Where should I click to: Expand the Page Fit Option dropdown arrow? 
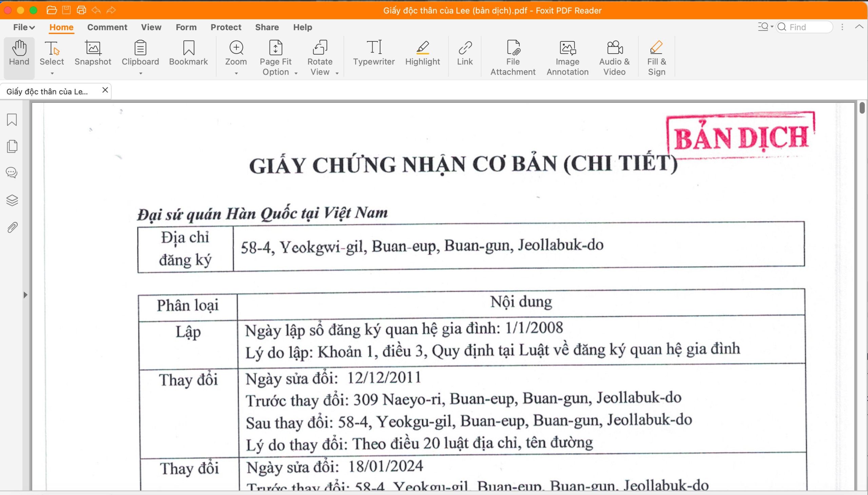point(296,73)
